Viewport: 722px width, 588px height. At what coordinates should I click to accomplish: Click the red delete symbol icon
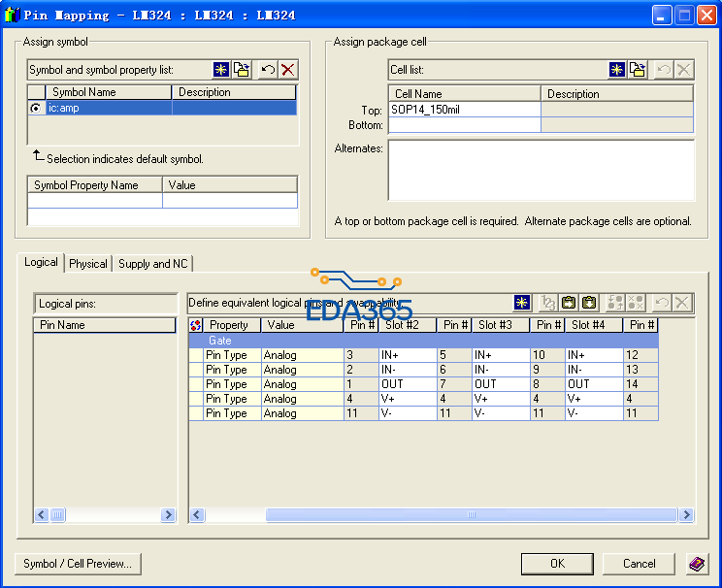(x=287, y=70)
